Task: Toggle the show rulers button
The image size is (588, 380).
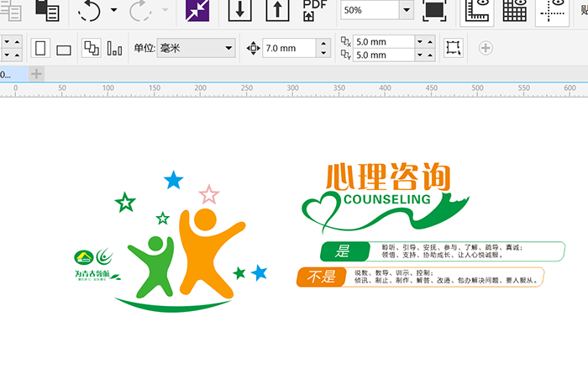Action: (477, 11)
